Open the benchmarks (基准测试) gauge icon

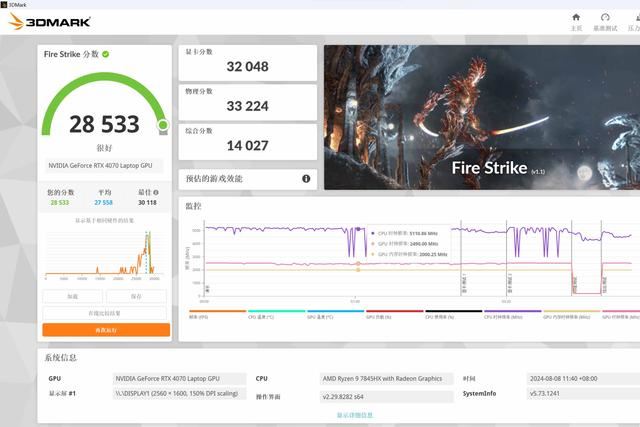605,21
